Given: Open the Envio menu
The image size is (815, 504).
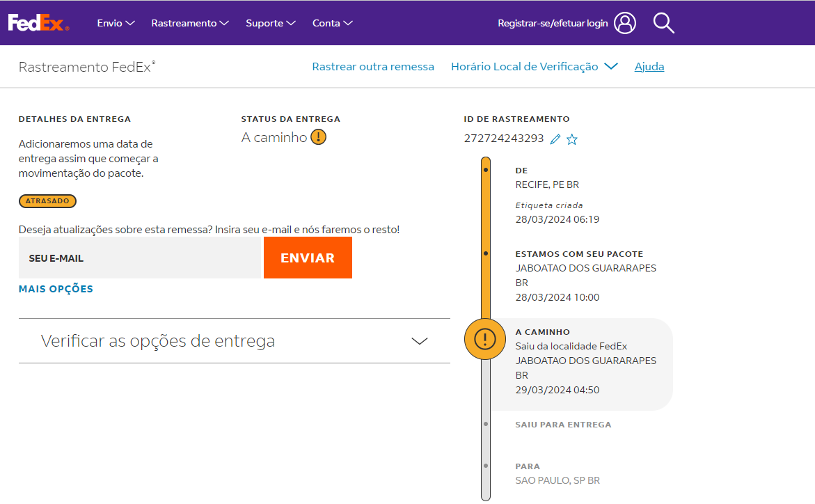Looking at the screenshot, I should point(116,23).
